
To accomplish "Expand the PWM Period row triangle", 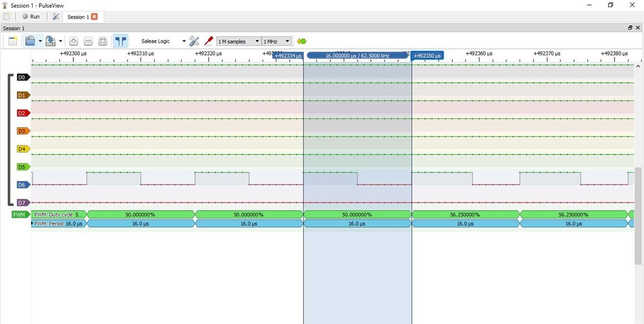I will 32,223.
